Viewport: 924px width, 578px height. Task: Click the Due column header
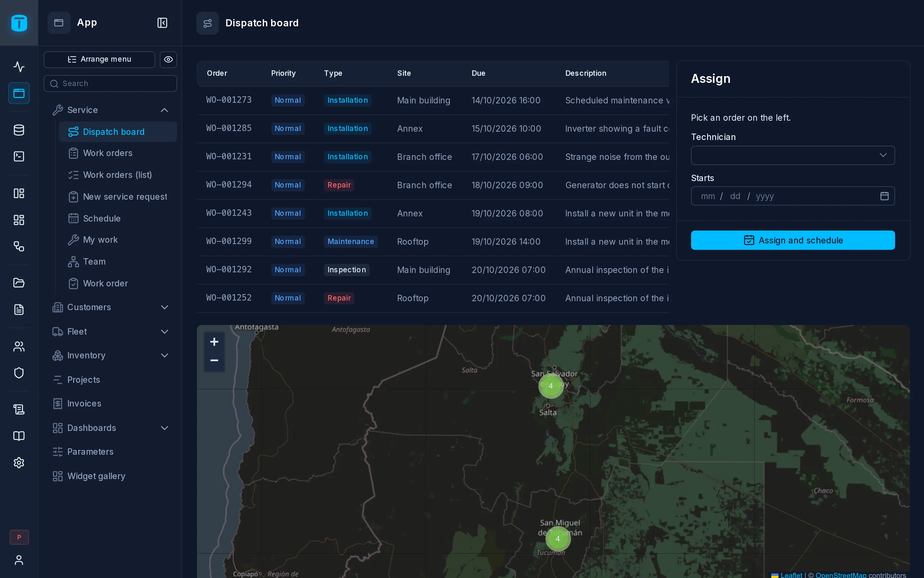478,73
